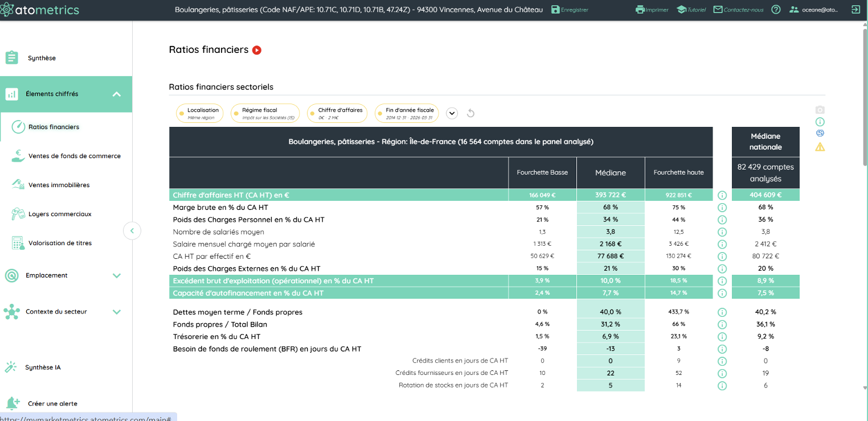Click the Enregistrer button
This screenshot has width=868, height=421.
click(570, 10)
